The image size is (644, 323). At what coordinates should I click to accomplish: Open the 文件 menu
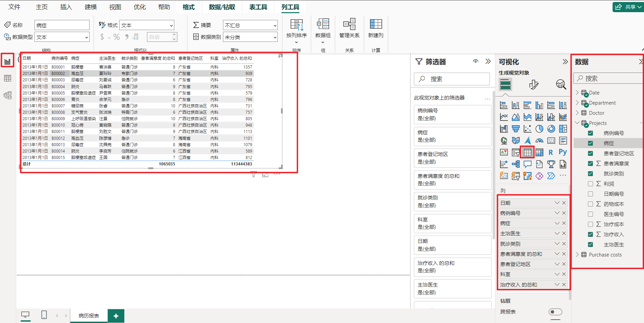[14, 7]
